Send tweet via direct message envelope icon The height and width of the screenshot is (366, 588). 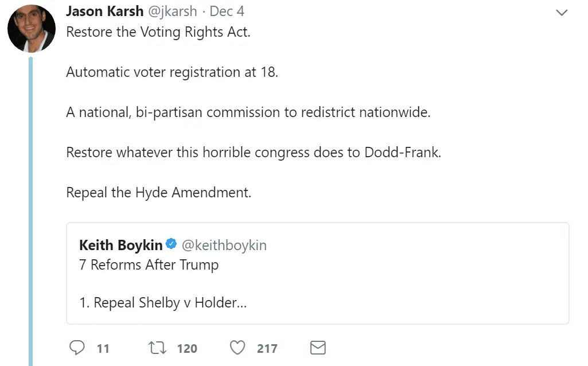[x=318, y=348]
